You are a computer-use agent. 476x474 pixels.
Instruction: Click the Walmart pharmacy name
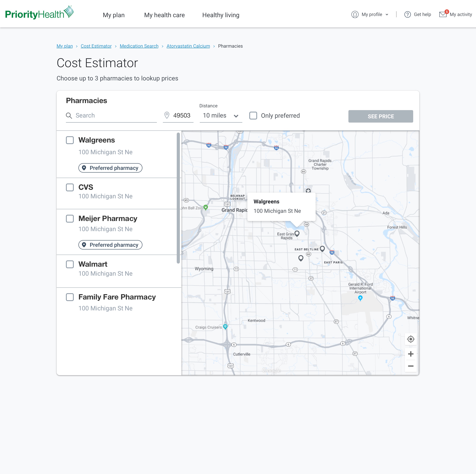pyautogui.click(x=93, y=264)
